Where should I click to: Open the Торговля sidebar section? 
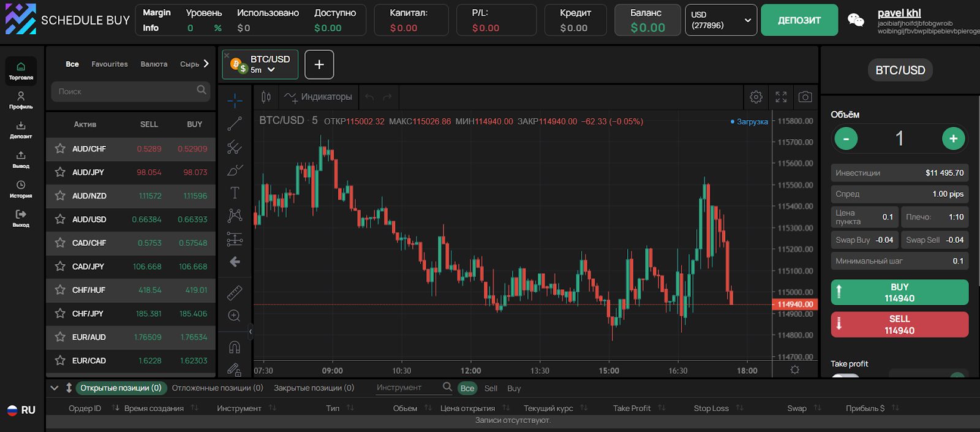[21, 71]
